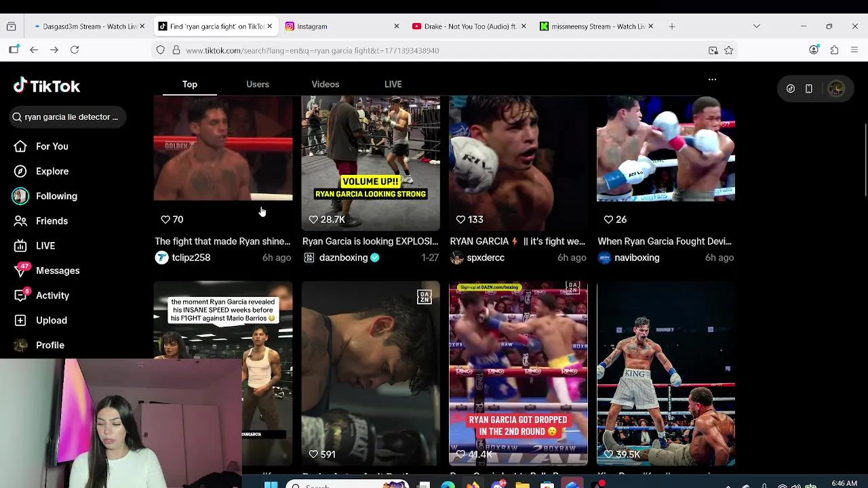868x488 pixels.
Task: Open the three-dot more options menu
Action: pyautogui.click(x=712, y=79)
